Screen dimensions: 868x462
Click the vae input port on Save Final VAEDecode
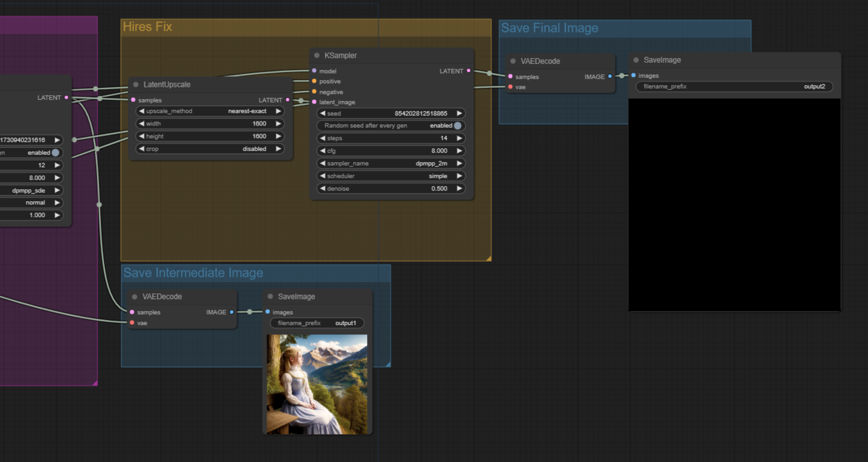tap(510, 87)
